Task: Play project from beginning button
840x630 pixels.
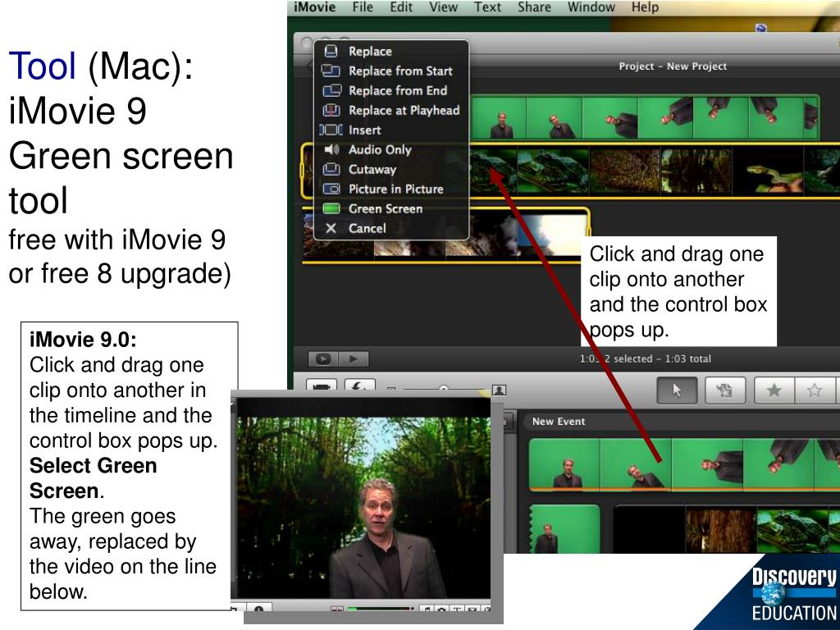Action: (x=353, y=359)
